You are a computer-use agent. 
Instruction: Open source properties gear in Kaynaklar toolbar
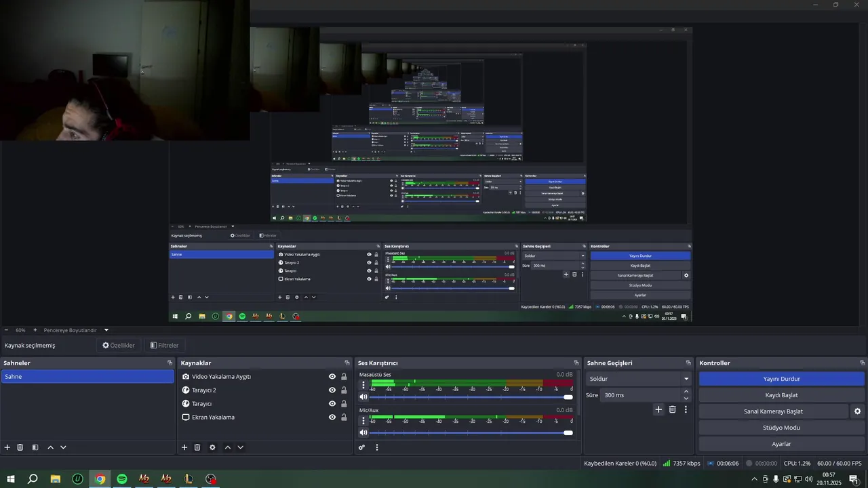tap(212, 447)
